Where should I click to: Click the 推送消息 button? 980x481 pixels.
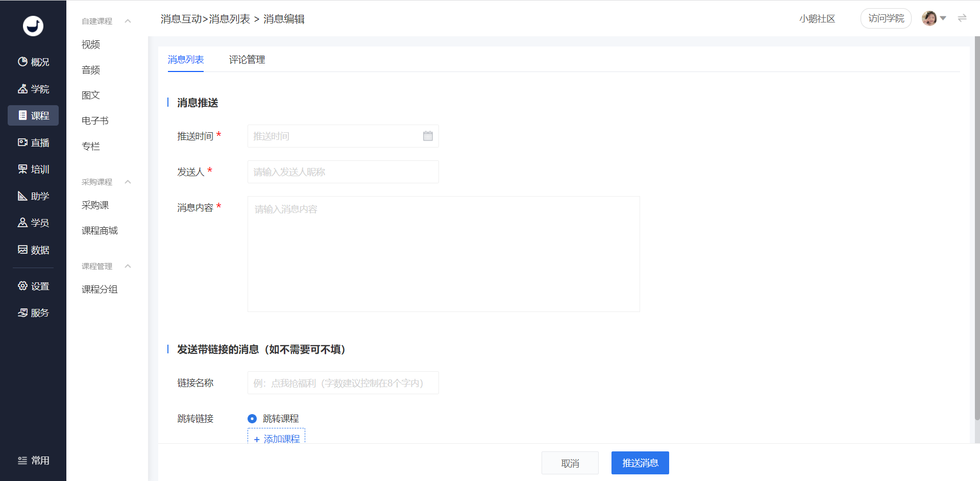(640, 463)
